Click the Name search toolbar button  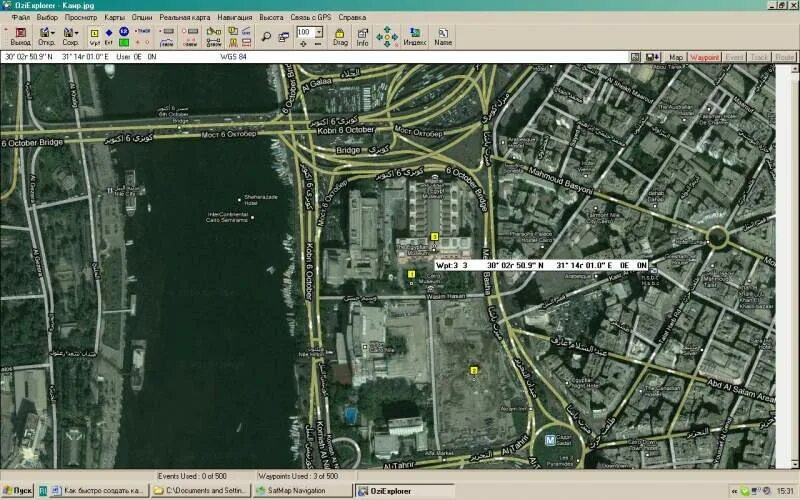click(443, 37)
